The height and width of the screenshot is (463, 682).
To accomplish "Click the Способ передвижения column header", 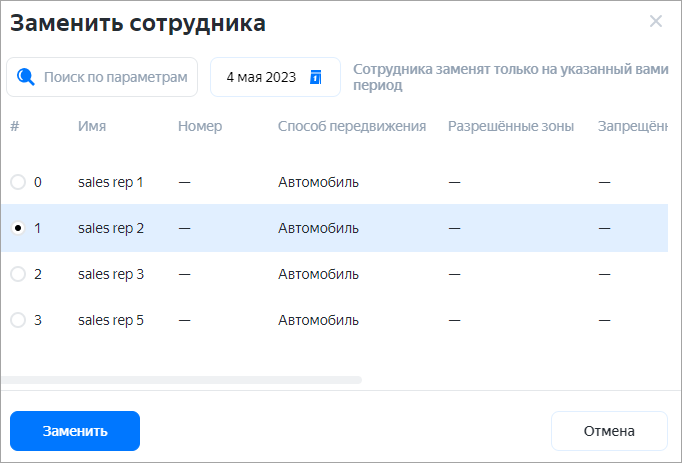I will pos(352,126).
